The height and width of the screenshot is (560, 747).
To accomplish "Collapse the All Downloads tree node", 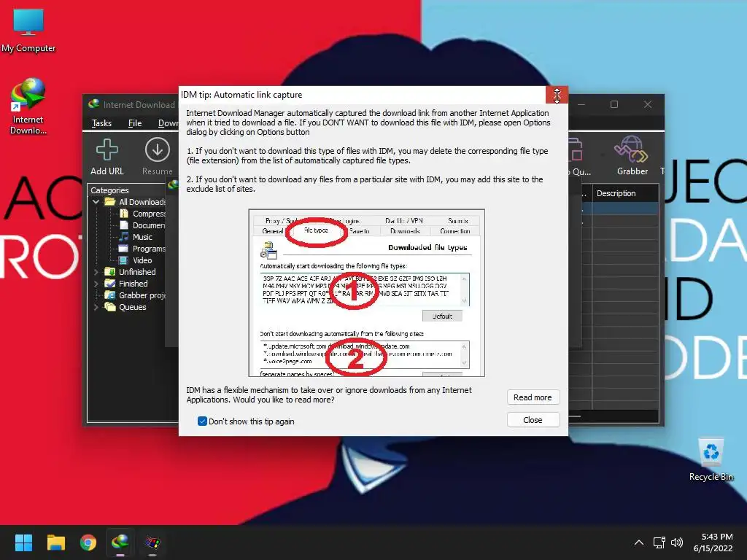I will [x=96, y=202].
